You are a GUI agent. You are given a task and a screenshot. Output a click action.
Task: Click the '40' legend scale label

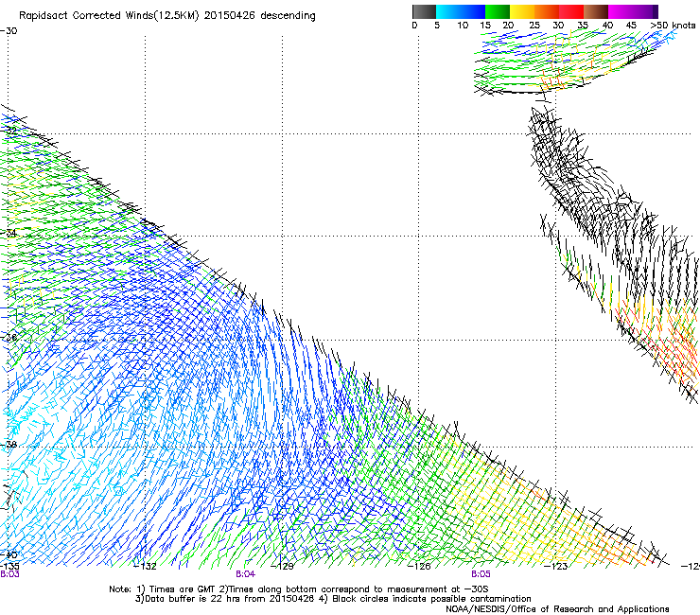pos(607,26)
